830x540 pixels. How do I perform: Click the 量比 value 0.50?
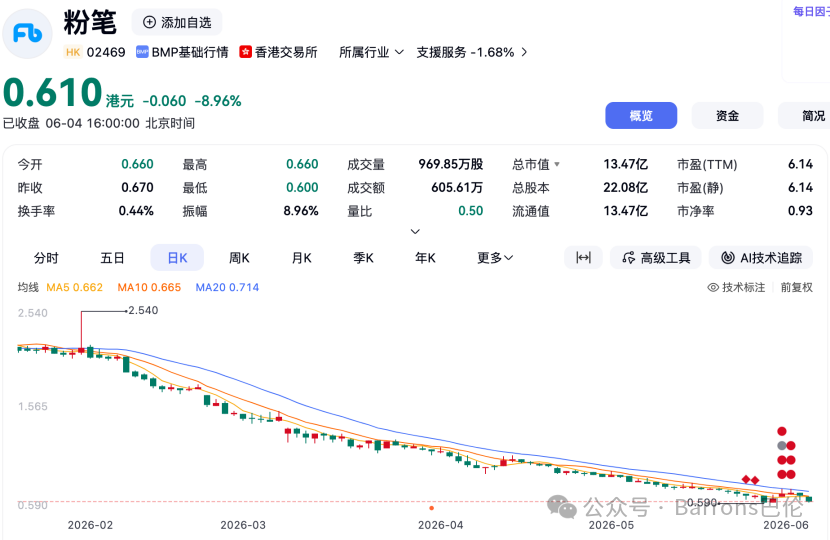[x=471, y=211]
